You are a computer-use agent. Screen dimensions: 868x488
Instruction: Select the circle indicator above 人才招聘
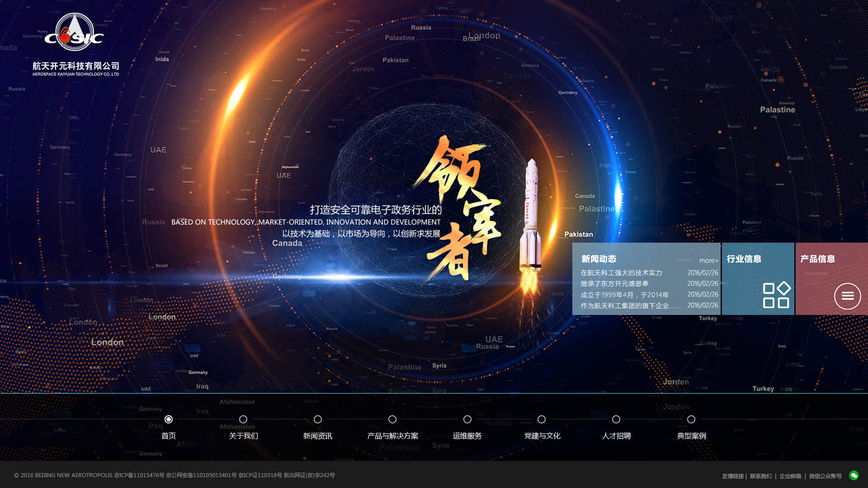tap(616, 420)
